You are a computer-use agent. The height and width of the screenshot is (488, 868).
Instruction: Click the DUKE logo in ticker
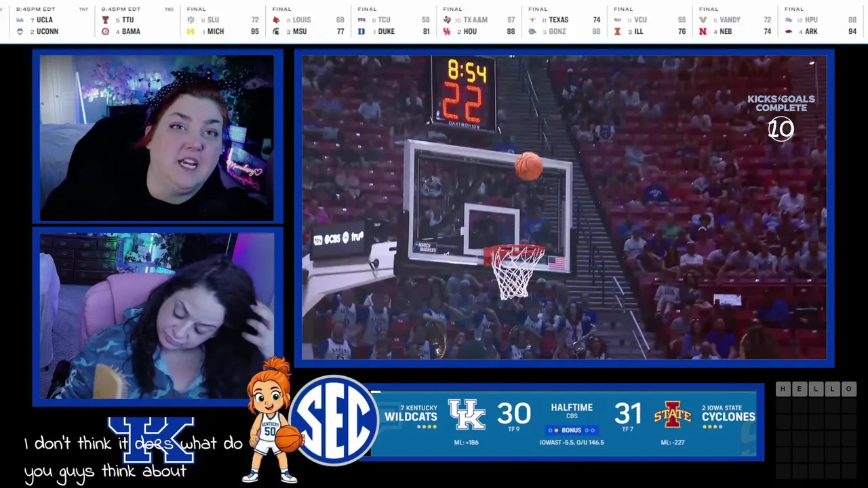pyautogui.click(x=361, y=32)
